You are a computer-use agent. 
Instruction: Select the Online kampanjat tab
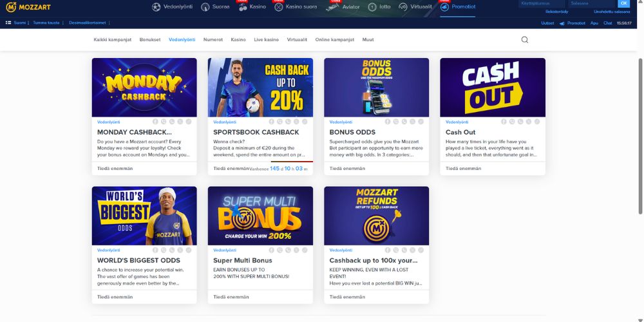(x=335, y=40)
